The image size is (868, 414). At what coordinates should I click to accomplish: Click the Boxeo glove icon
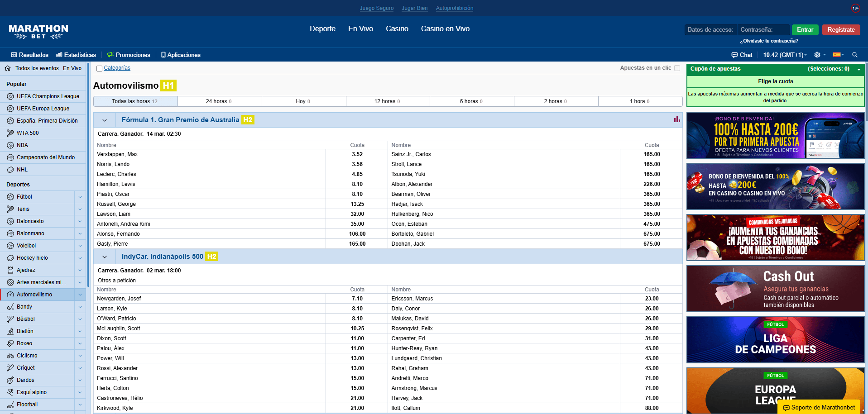pos(10,343)
